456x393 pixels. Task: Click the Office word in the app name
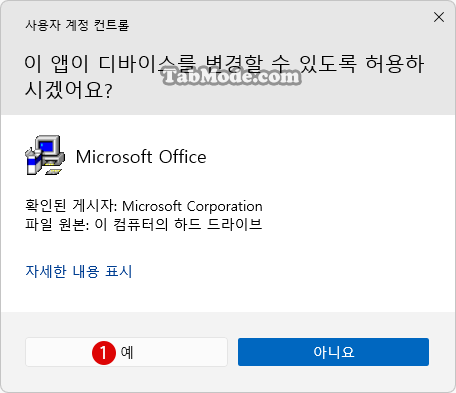[x=183, y=157]
